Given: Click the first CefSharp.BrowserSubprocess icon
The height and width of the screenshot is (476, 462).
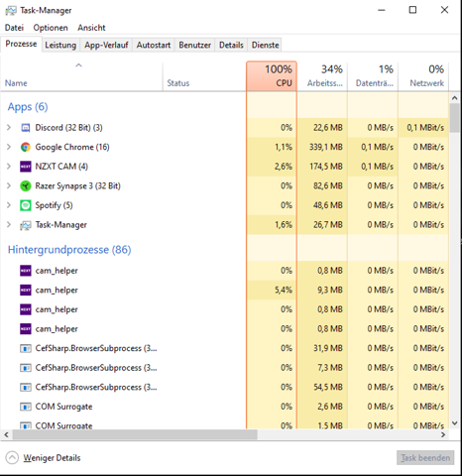Looking at the screenshot, I should (26, 348).
